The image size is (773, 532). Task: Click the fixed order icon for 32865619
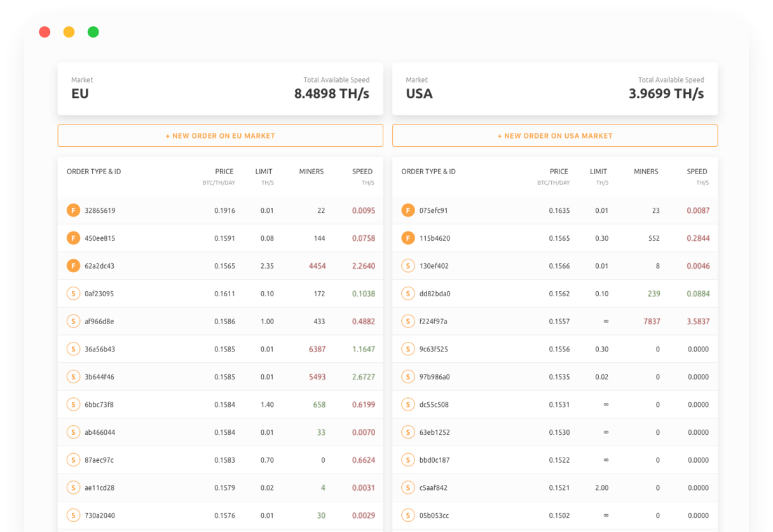(73, 210)
